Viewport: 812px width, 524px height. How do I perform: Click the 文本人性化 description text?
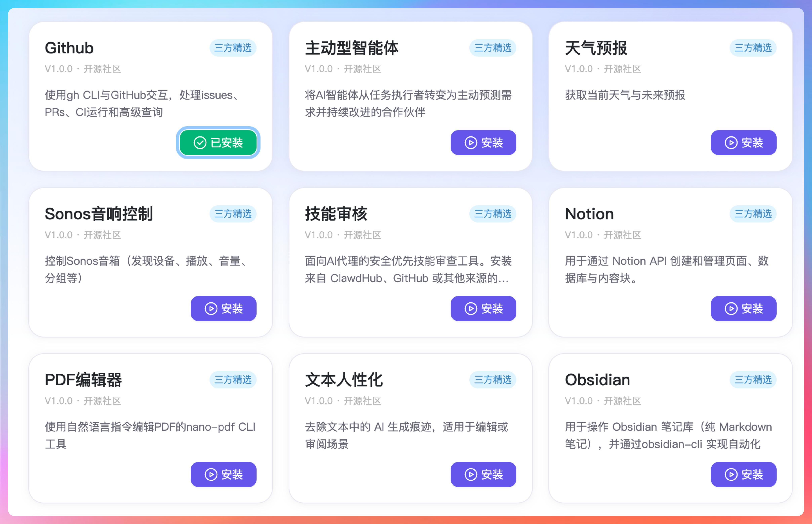tap(406, 435)
